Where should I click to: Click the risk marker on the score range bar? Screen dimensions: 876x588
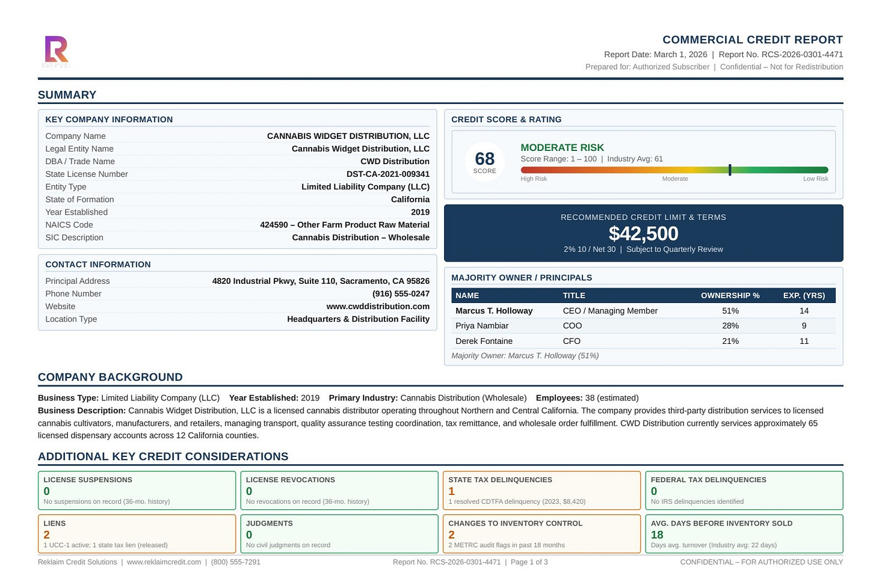[730, 170]
